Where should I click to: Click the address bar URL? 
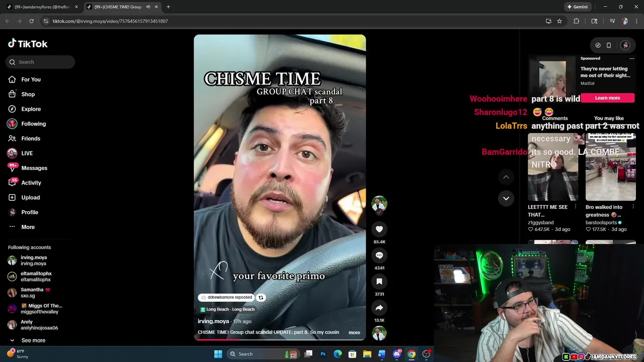point(110,21)
